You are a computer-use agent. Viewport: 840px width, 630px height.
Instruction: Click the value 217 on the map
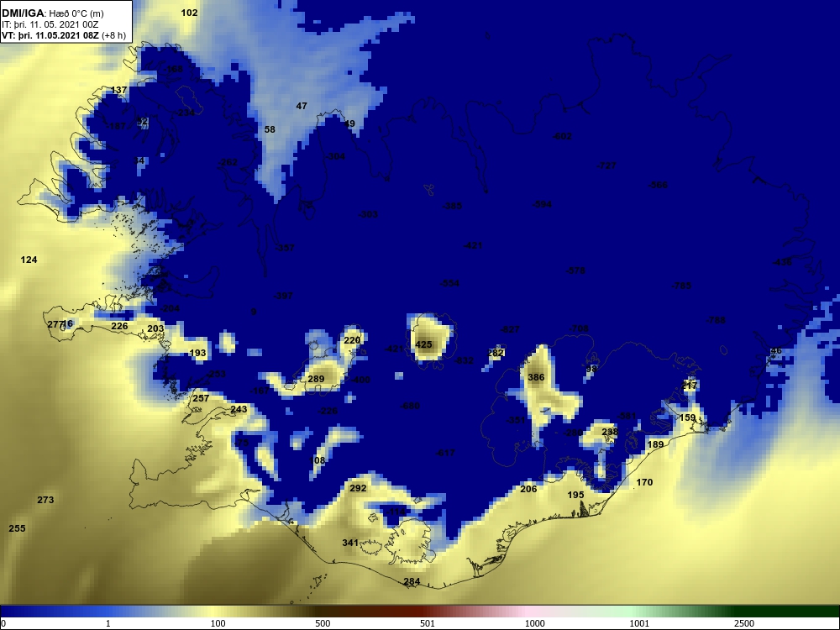coord(690,386)
